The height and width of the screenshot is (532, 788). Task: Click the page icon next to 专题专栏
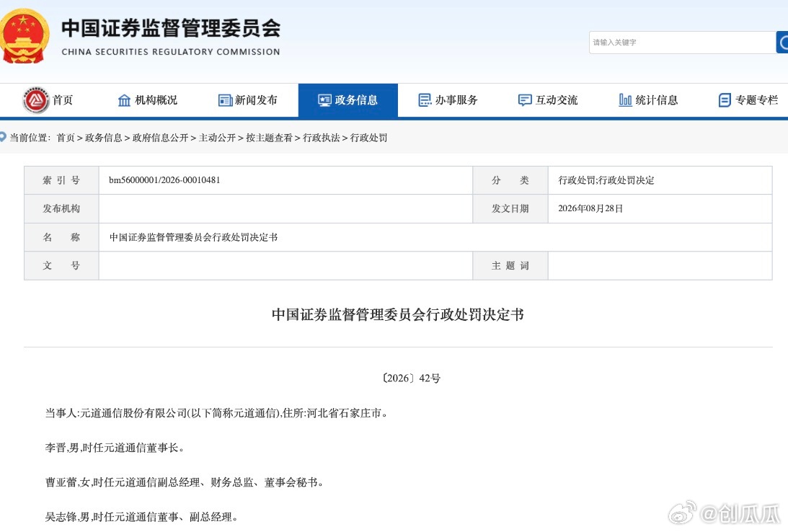pos(725,100)
